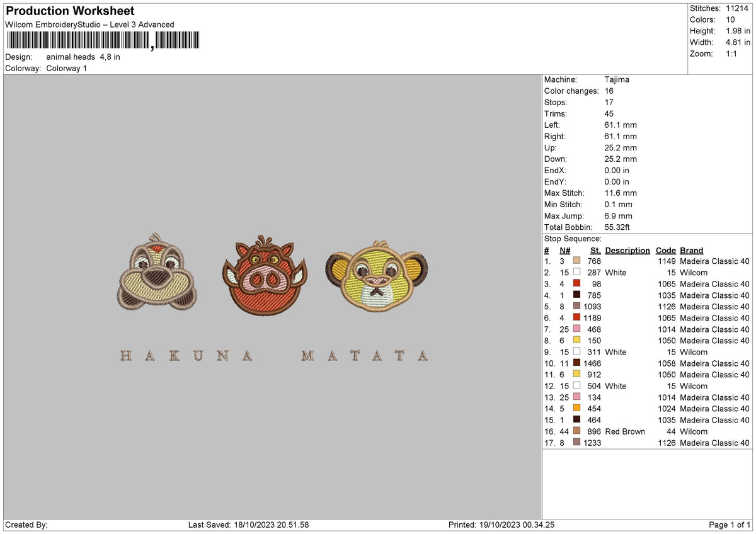Click the design name 'animal heads 4,8 in'
This screenshot has height=534, width=756.
83,57
